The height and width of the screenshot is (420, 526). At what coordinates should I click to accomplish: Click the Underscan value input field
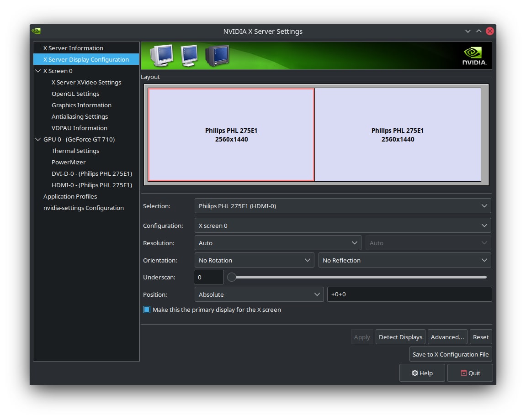[x=209, y=277]
